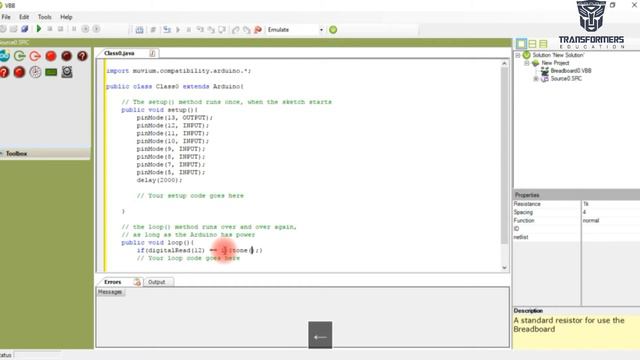
Task: Select Breadboard0.VBB in solution tree
Action: [571, 71]
